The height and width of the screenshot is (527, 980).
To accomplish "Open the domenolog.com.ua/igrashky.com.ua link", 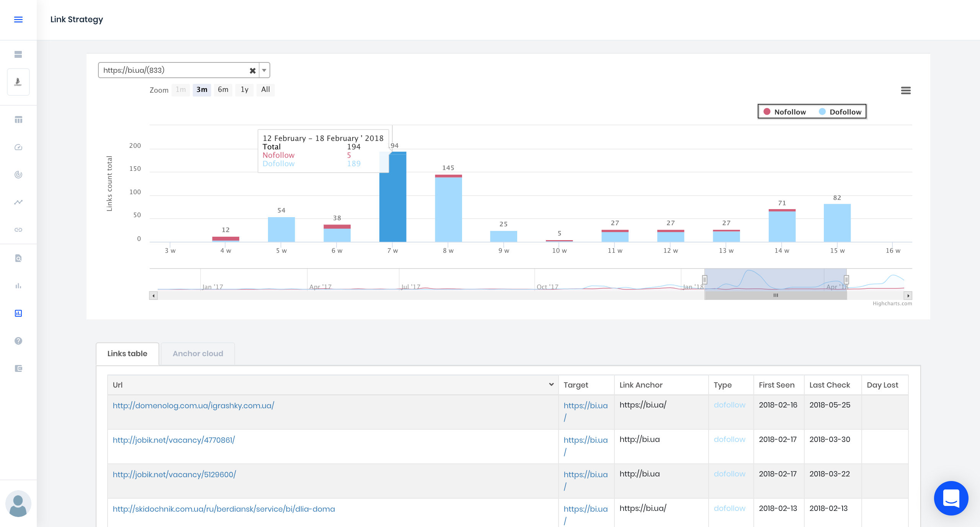I will 193,406.
